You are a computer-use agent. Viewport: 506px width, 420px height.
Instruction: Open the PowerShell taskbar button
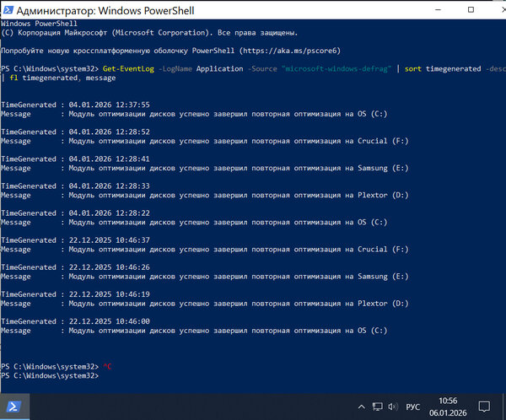[15, 407]
